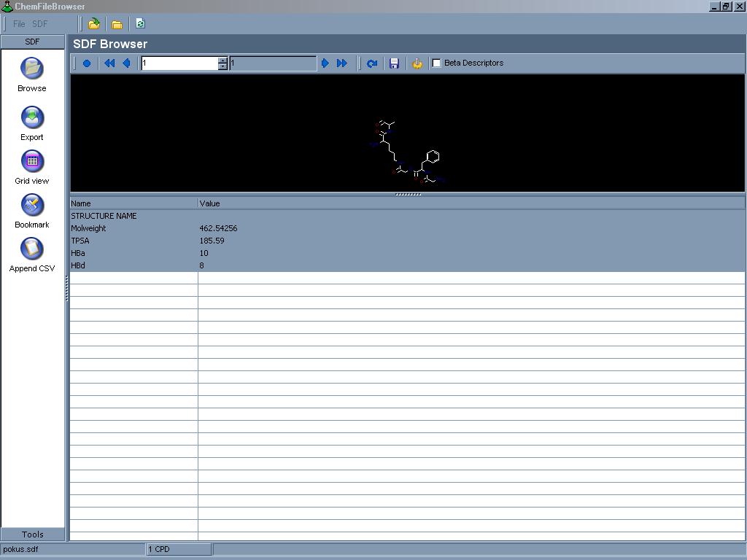Select the HBa row label

pyautogui.click(x=78, y=253)
